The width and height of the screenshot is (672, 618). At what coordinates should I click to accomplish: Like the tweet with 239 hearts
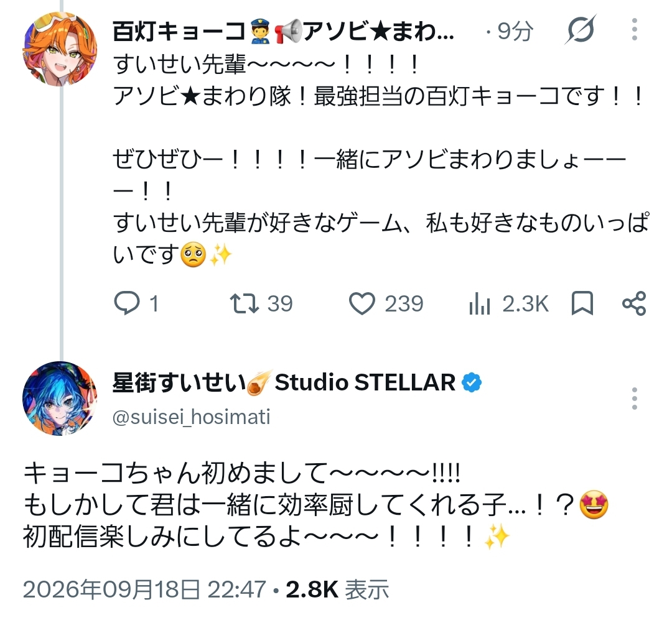tap(362, 303)
